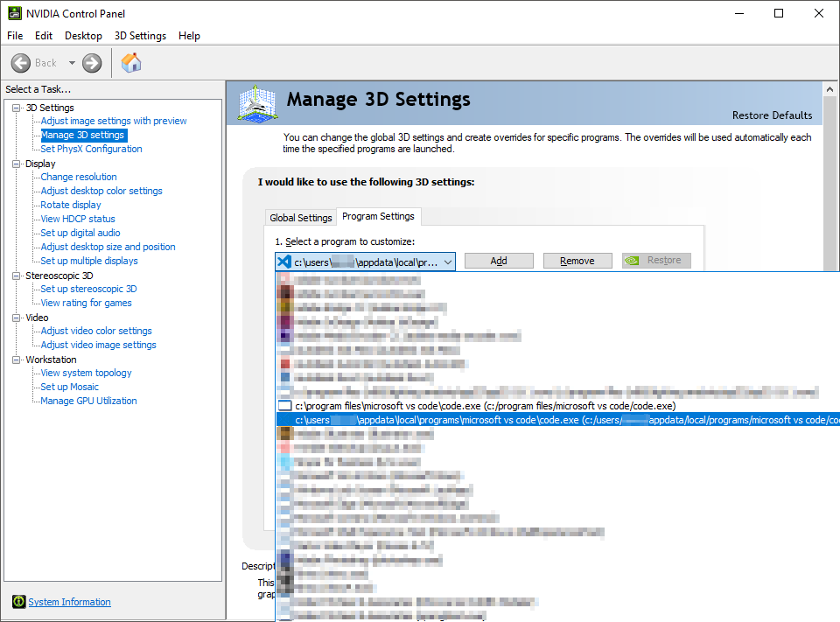Collapse the Video tree node
The height and width of the screenshot is (622, 840).
[x=17, y=318]
